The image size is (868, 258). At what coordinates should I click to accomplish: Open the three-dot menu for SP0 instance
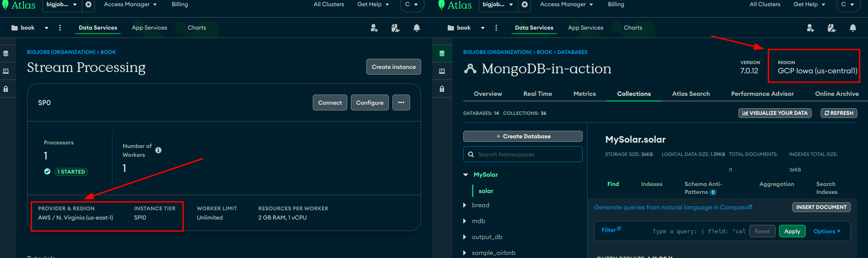(401, 102)
